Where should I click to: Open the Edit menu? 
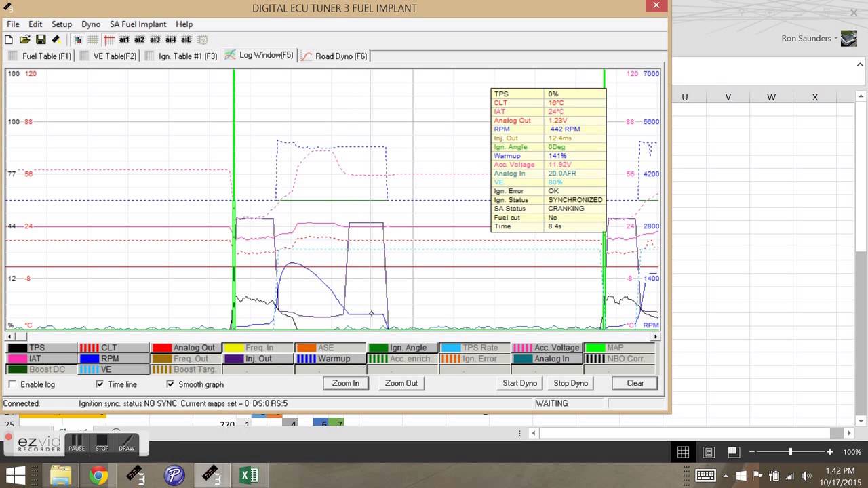point(35,24)
